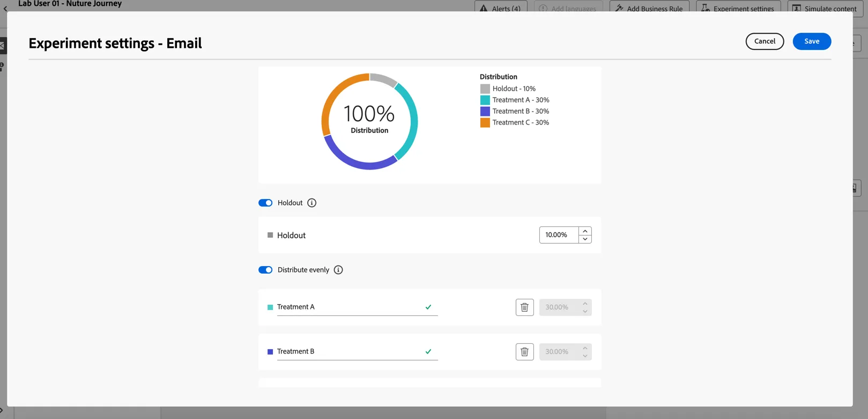The height and width of the screenshot is (419, 868).
Task: Click the Add languages button
Action: click(x=568, y=8)
